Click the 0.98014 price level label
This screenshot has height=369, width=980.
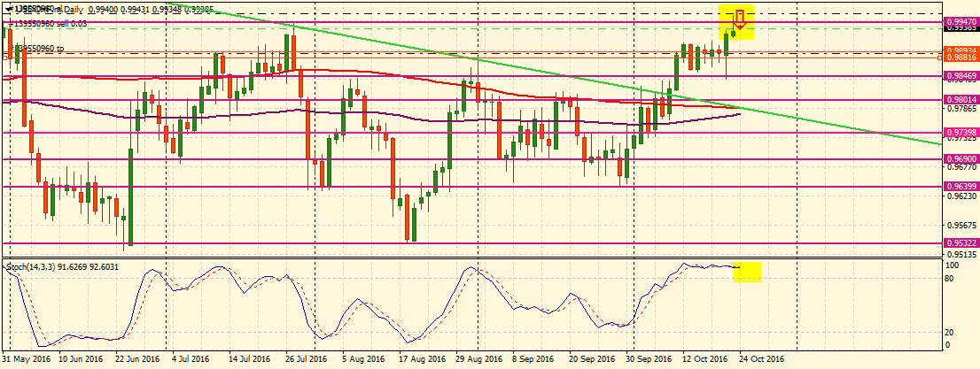pos(962,99)
